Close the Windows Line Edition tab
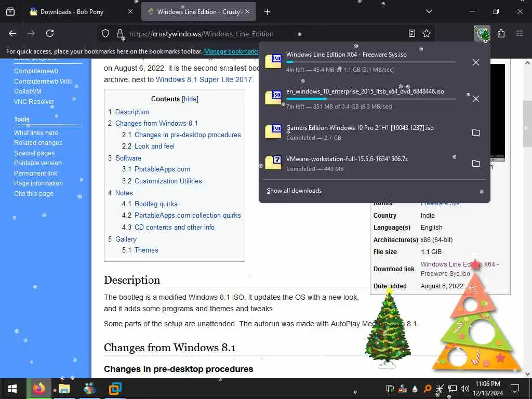The height and width of the screenshot is (399, 532). pyautogui.click(x=247, y=11)
